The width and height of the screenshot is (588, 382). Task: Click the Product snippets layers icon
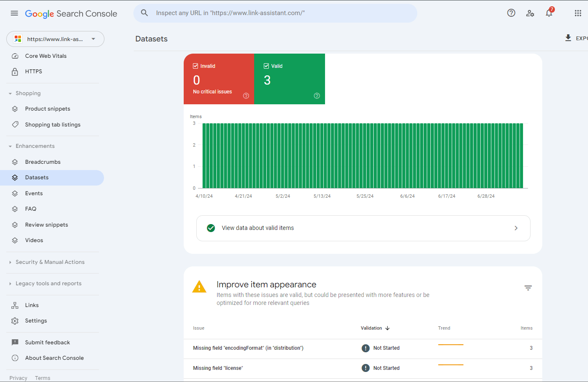tap(15, 109)
